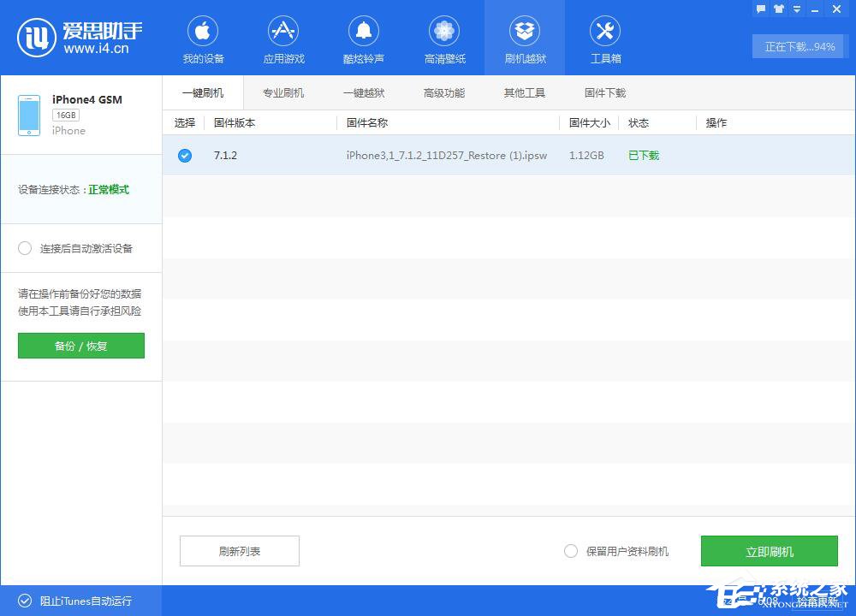
Task: Open the 应用游戏 apps and games section
Action: coord(283,38)
